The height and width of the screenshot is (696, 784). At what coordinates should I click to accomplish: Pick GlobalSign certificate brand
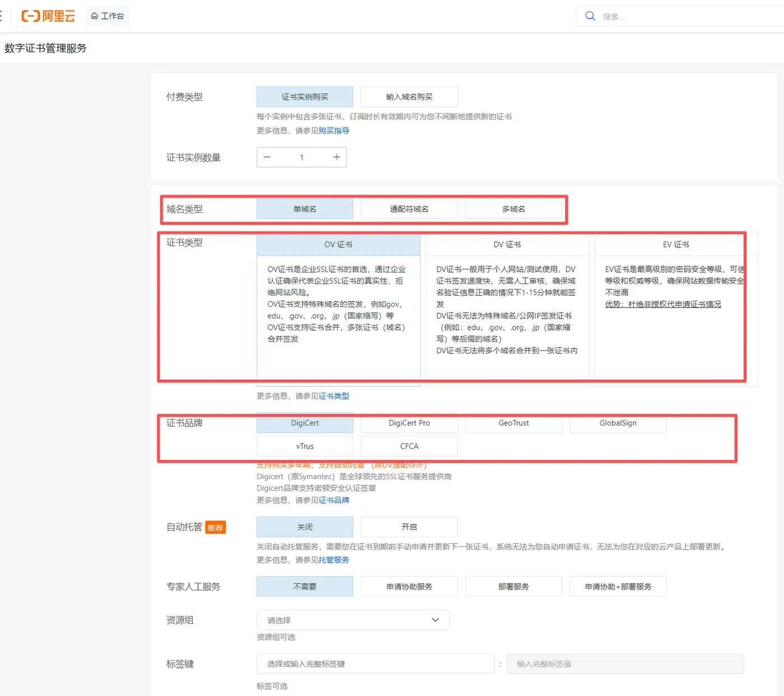tap(618, 423)
